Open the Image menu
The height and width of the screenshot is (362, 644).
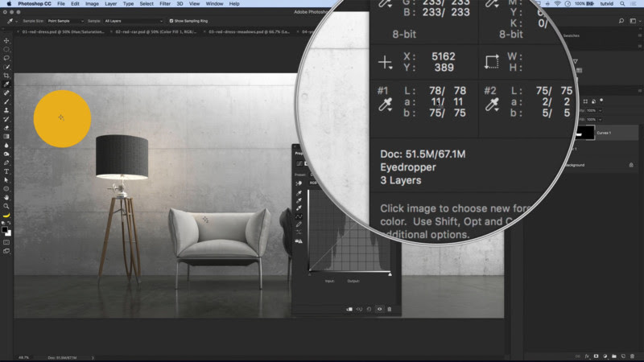[x=92, y=4]
